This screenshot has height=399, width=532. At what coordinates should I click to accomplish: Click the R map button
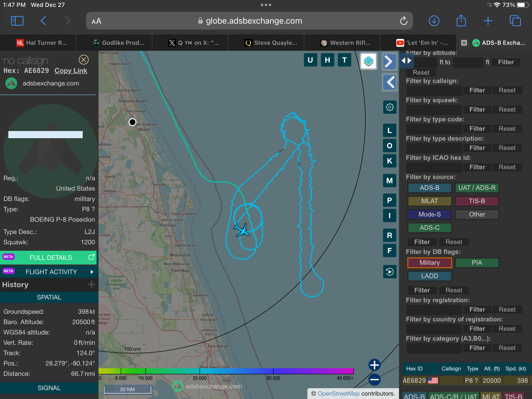[390, 235]
